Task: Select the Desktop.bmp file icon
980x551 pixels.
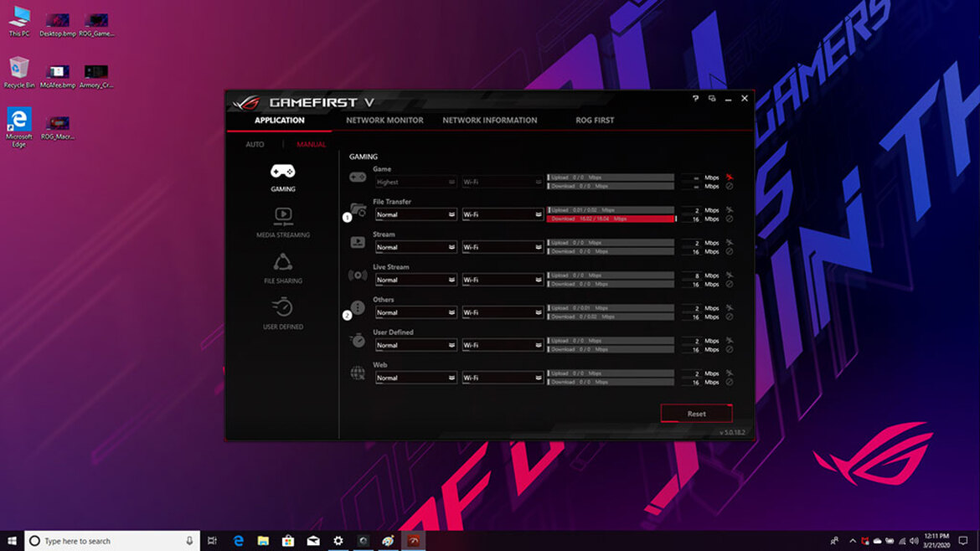Action: click(x=58, y=25)
